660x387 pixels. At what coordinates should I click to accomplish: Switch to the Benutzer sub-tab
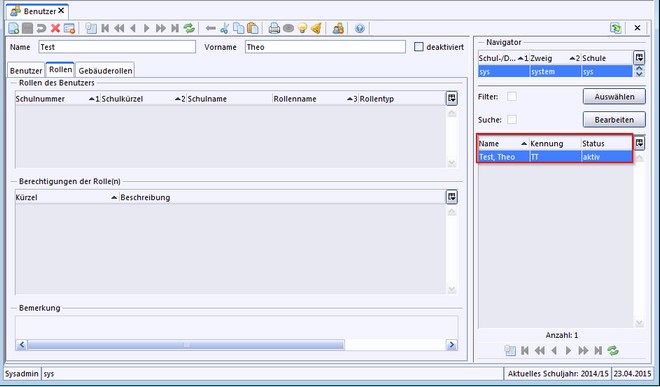click(x=26, y=70)
